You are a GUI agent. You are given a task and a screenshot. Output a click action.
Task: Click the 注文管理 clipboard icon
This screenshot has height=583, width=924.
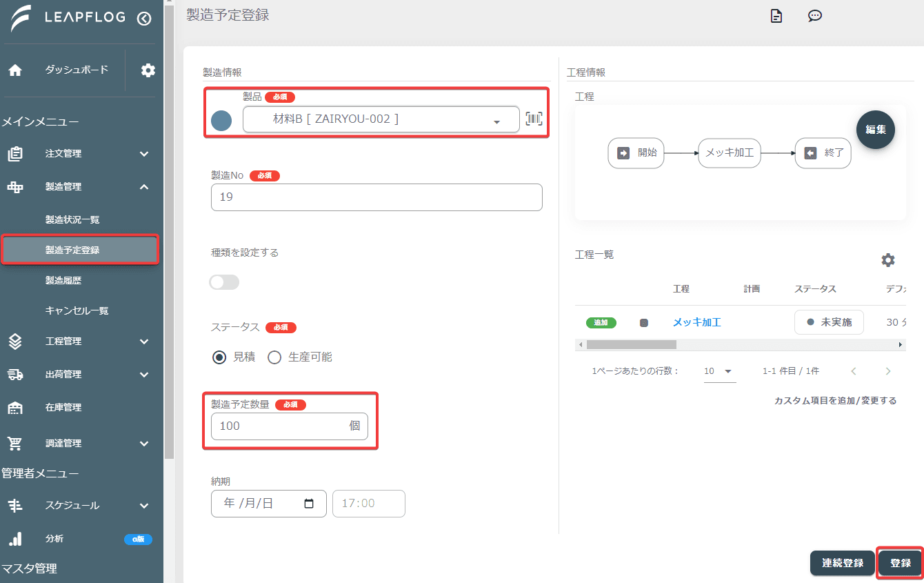[x=15, y=154]
